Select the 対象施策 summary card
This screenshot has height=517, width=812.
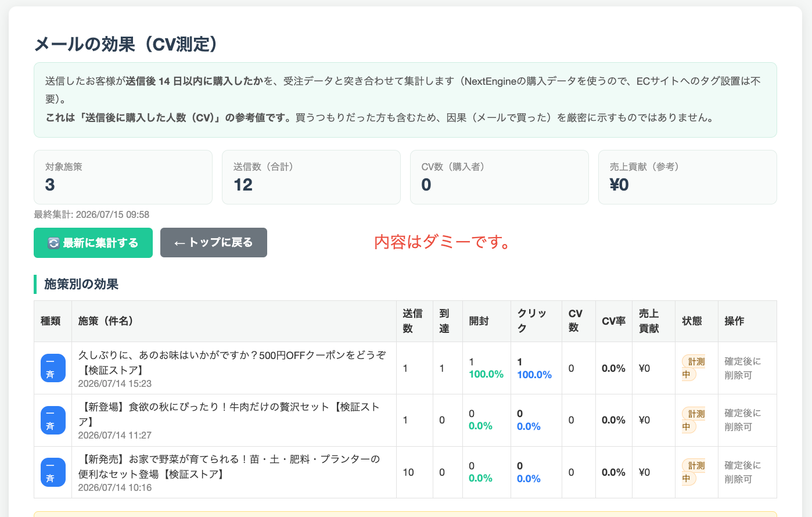(x=123, y=177)
